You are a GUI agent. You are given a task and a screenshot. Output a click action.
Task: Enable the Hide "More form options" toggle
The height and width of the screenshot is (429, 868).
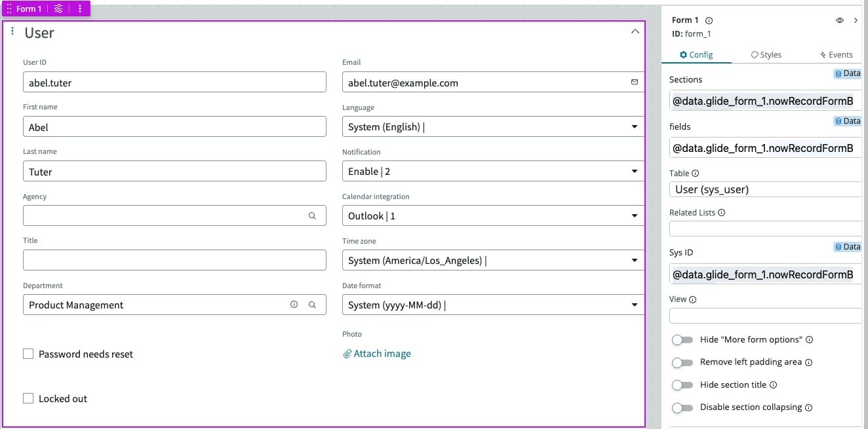(x=682, y=339)
